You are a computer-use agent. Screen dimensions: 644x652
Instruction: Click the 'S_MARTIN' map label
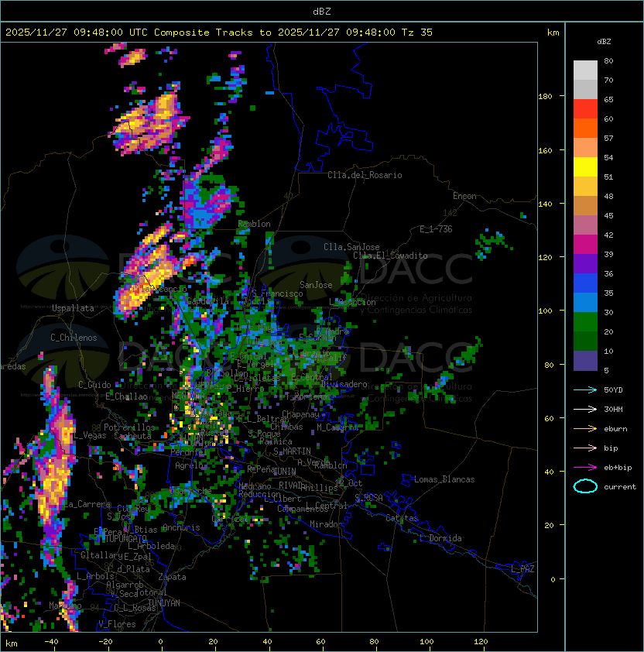click(292, 451)
